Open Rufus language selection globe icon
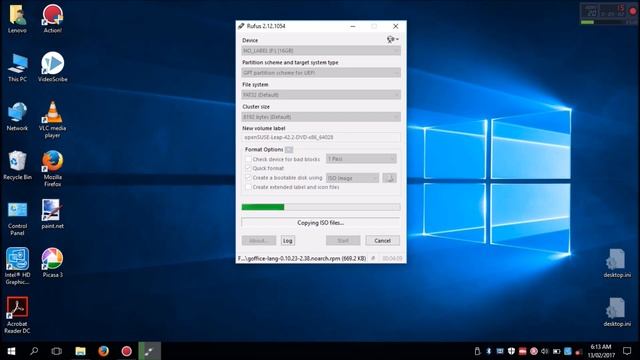The width and height of the screenshot is (640, 360). click(393, 40)
